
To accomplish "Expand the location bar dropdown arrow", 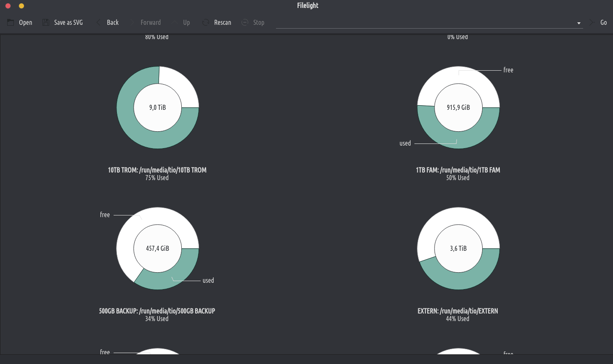I will tap(579, 23).
